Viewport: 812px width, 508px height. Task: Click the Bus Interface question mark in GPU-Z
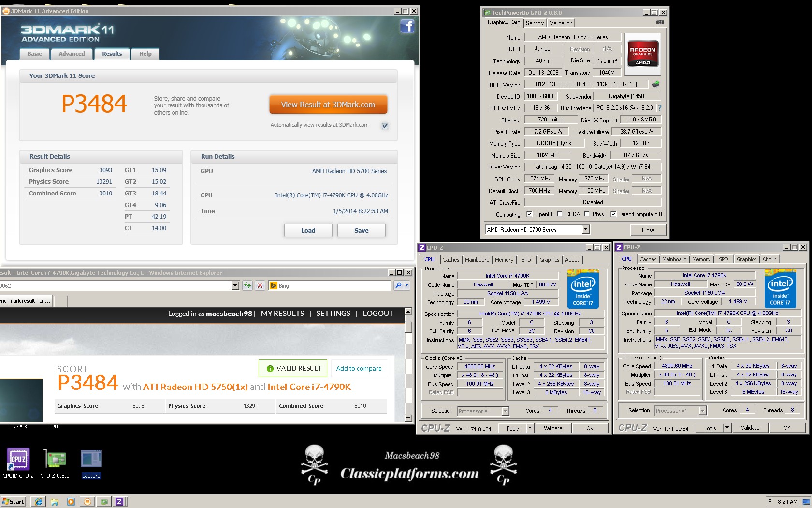pyautogui.click(x=660, y=108)
